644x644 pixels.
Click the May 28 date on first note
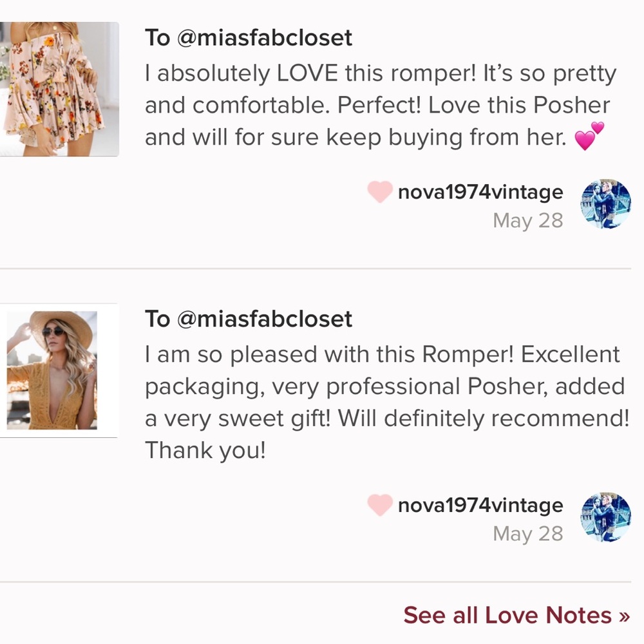[527, 221]
